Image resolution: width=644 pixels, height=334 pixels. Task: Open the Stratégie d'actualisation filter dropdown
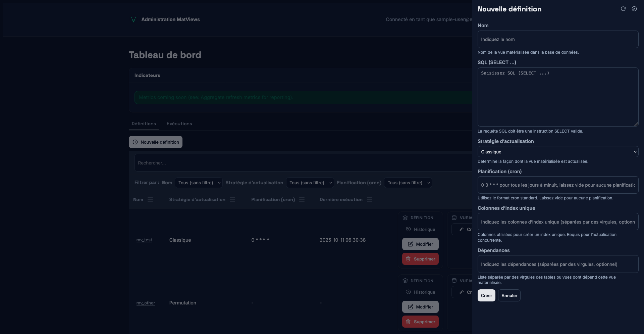[x=310, y=183]
